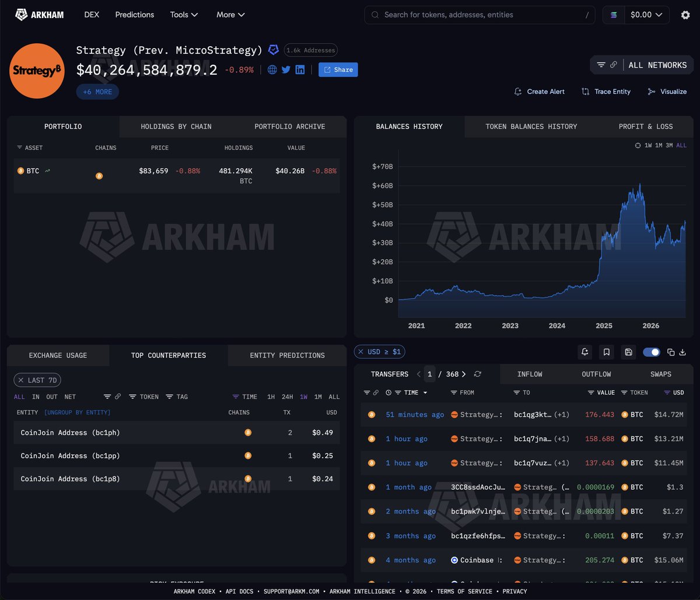The image size is (700, 600).
Task: Open the Arkham home logo
Action: click(x=39, y=15)
